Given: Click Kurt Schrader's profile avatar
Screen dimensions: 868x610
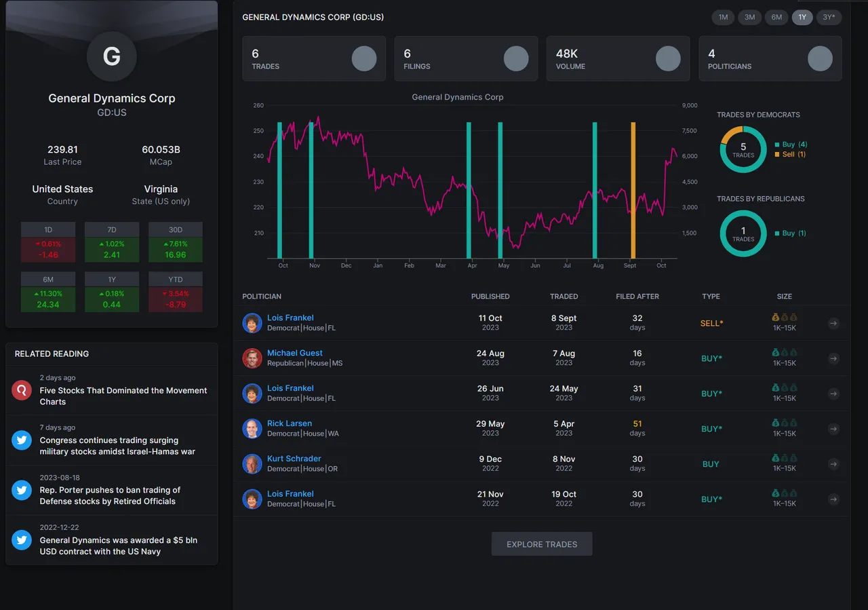Looking at the screenshot, I should (252, 464).
